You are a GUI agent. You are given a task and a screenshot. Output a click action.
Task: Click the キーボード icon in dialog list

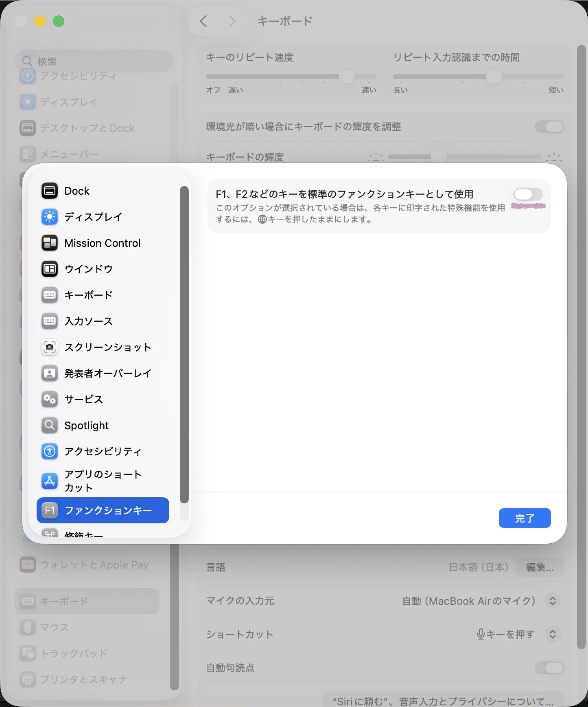[x=50, y=295]
